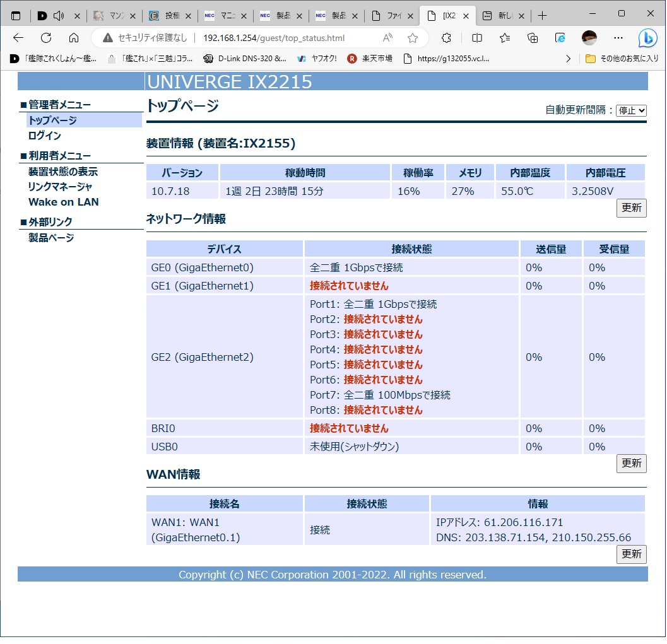
Task: Click 更新 button under WAN information
Action: tap(631, 554)
